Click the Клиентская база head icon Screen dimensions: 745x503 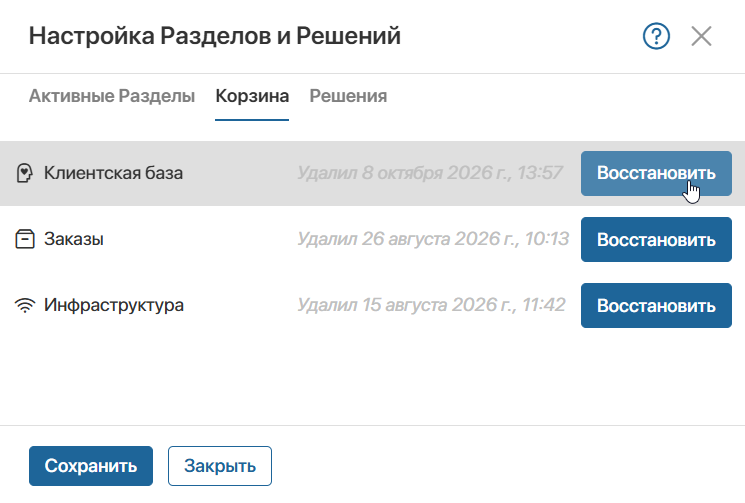(24, 173)
